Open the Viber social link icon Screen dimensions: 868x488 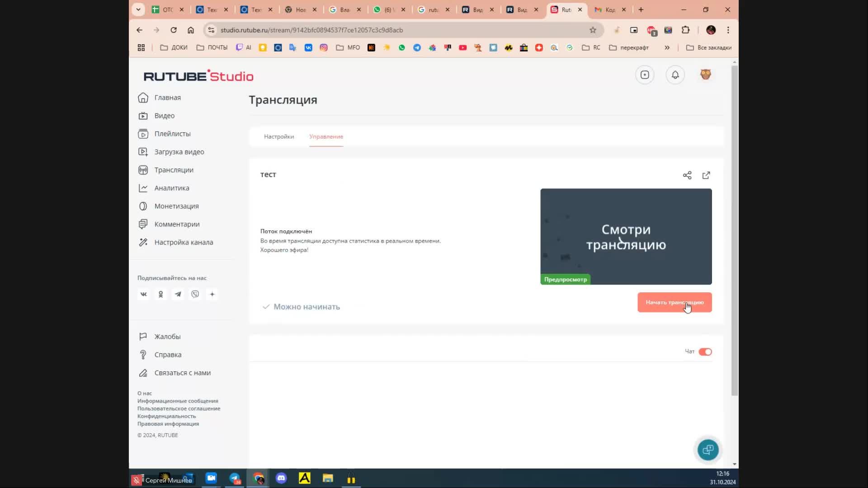tap(195, 294)
